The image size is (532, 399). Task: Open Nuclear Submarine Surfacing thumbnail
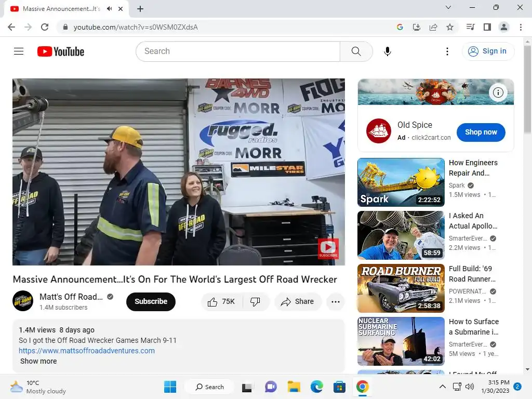coord(401,341)
